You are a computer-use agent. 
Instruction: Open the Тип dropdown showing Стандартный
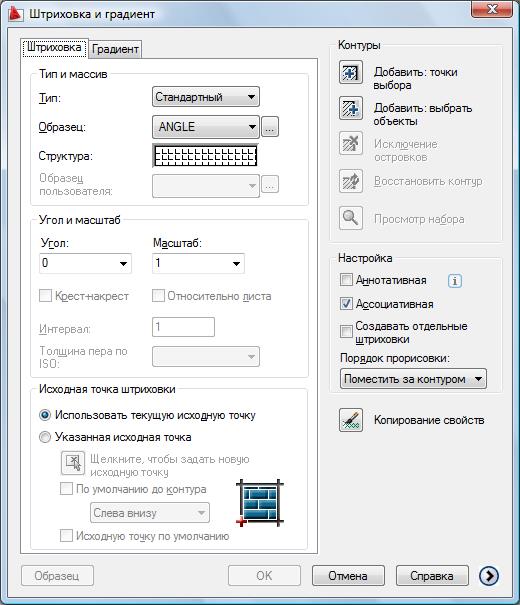tap(206, 97)
